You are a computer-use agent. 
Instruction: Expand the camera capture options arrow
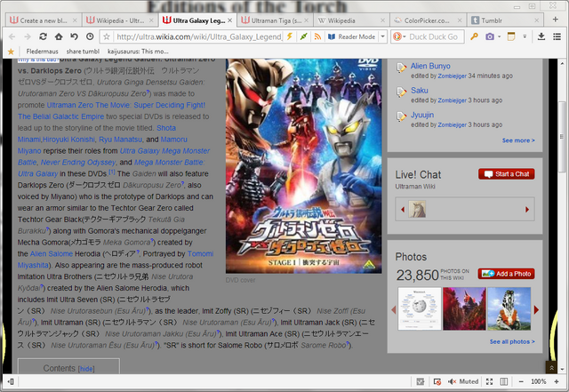499,36
